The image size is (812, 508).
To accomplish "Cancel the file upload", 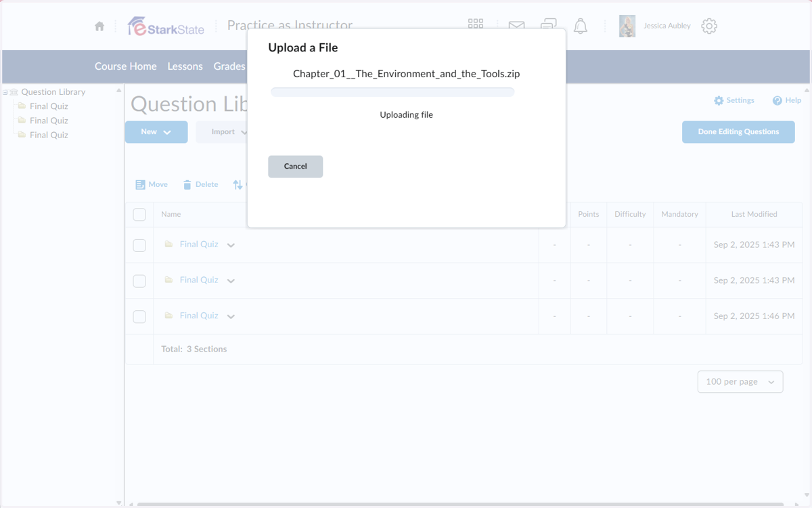I will (295, 167).
